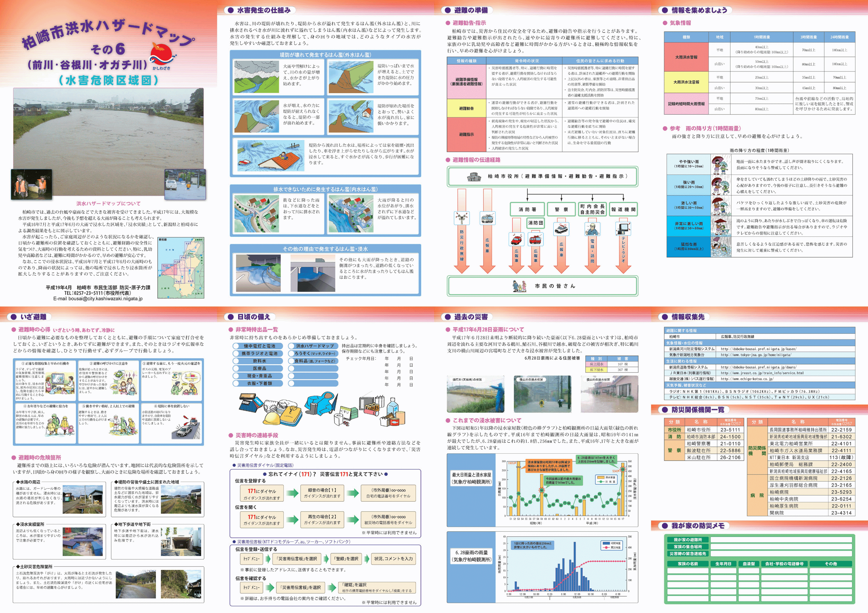Viewport: 868px width, 613px height.
Task: Click the helmeted person icon under 町内会長
Action: (592, 229)
